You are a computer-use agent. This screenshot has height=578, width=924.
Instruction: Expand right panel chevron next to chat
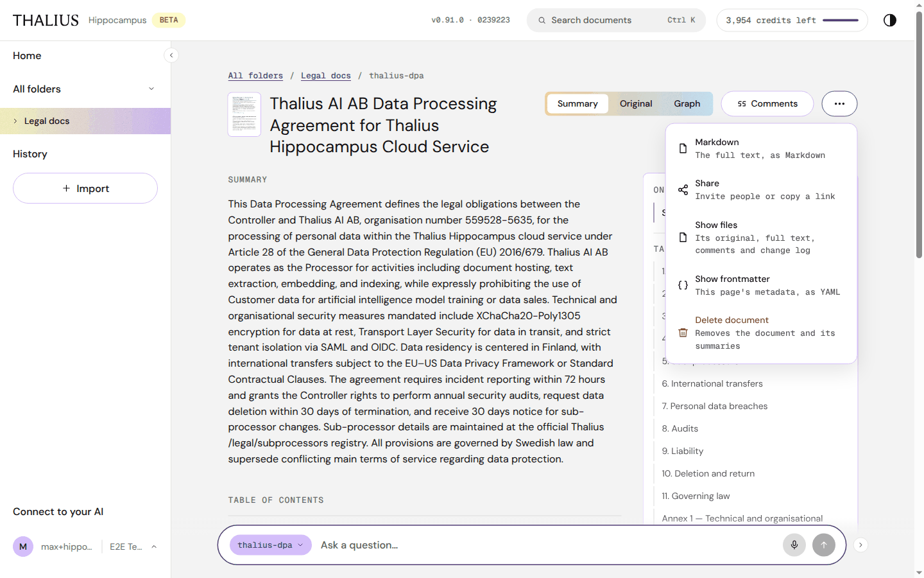pos(860,545)
